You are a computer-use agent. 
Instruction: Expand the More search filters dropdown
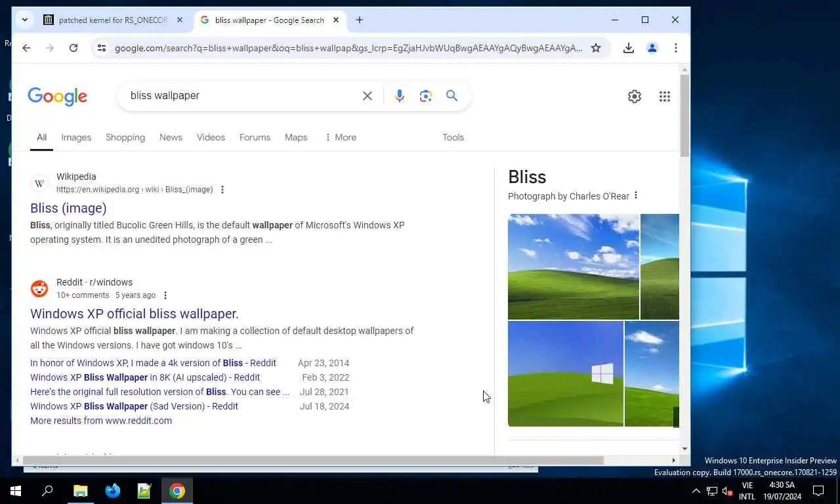pyautogui.click(x=341, y=137)
